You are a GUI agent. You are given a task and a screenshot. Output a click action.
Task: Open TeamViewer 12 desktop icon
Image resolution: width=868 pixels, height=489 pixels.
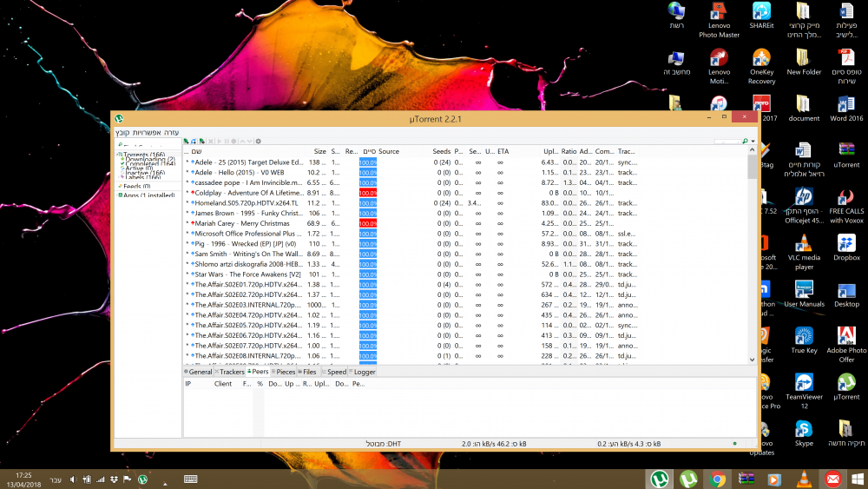point(804,392)
